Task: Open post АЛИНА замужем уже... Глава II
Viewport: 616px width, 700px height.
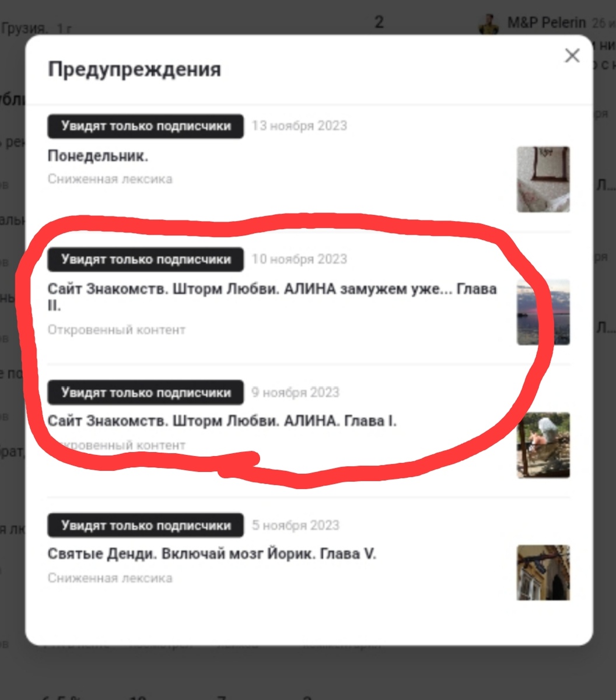Action: click(272, 297)
